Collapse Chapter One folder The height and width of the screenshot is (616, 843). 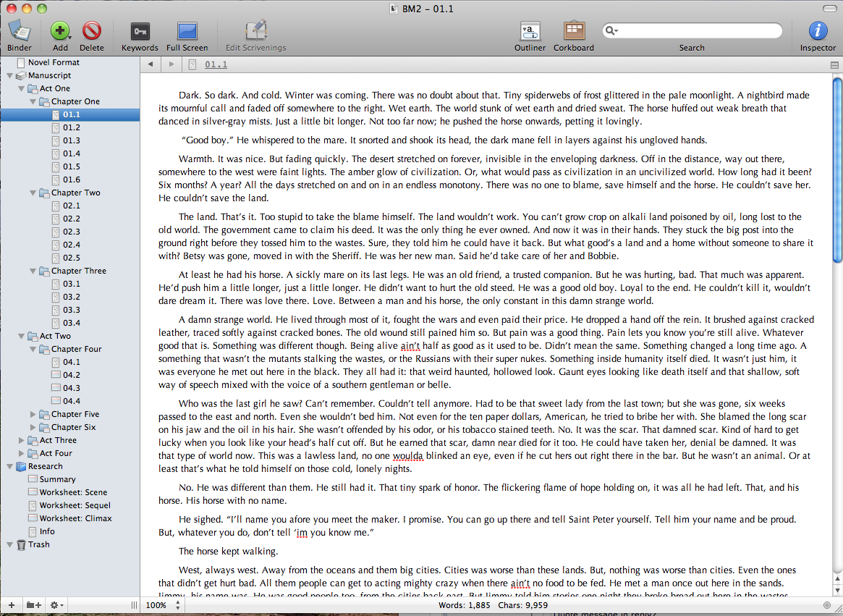[33, 101]
